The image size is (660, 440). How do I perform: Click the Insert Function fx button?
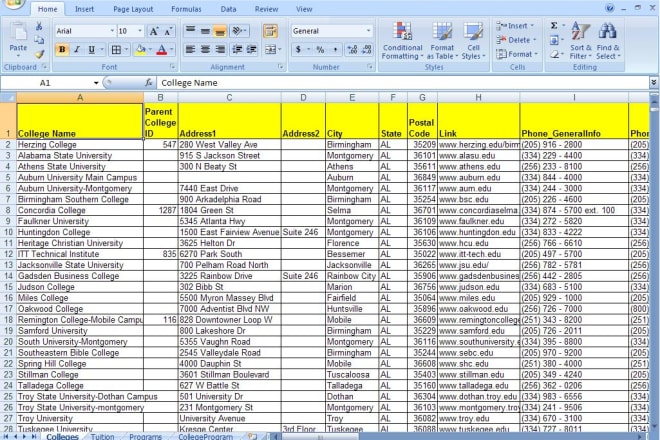pyautogui.click(x=148, y=83)
